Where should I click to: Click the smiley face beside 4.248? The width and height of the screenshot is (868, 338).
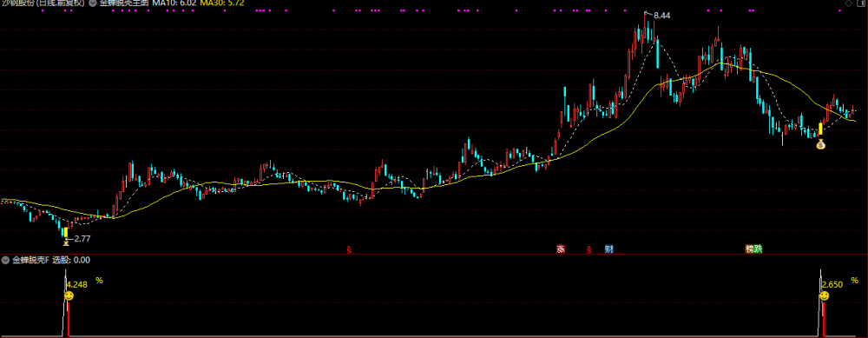69,297
